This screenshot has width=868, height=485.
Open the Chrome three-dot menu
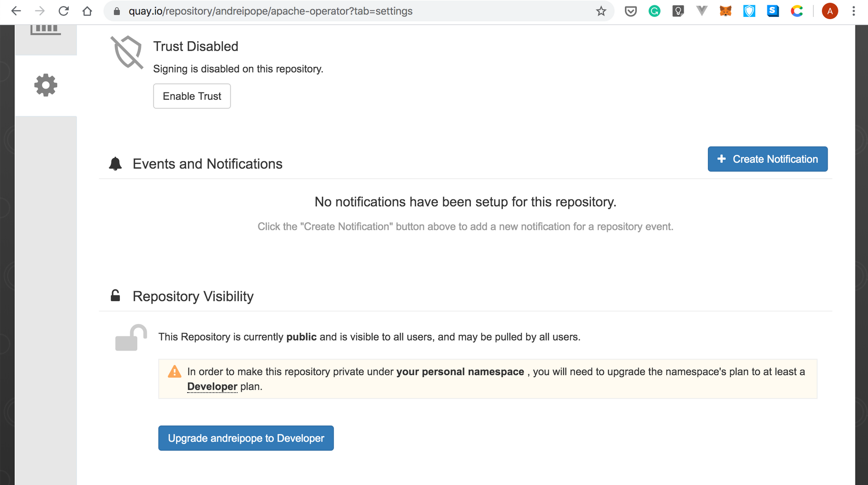pyautogui.click(x=854, y=11)
